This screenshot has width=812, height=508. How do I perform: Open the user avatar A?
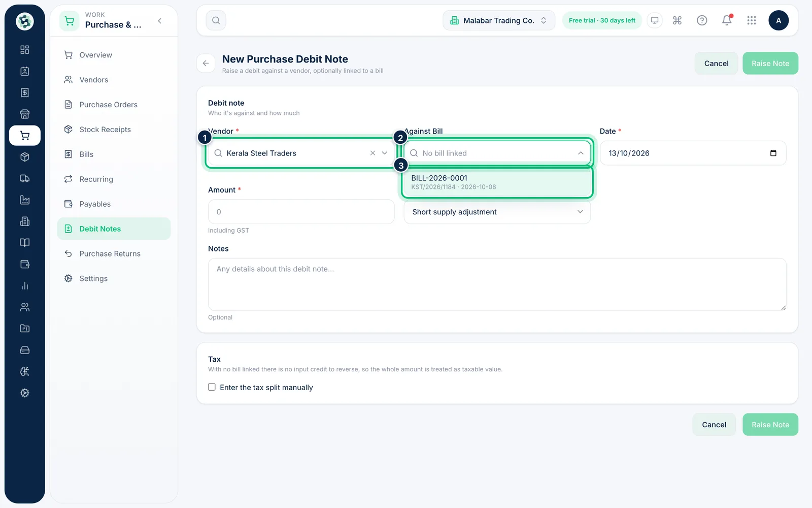point(779,20)
